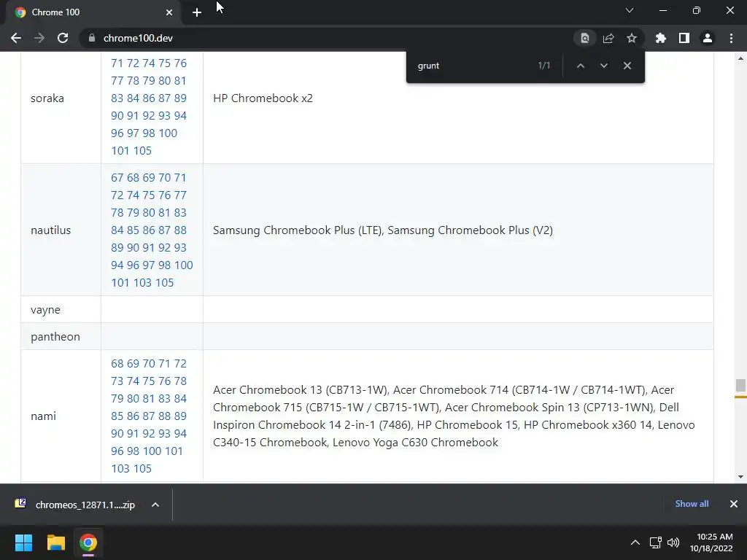
Task: Show all downloads
Action: [x=692, y=504]
